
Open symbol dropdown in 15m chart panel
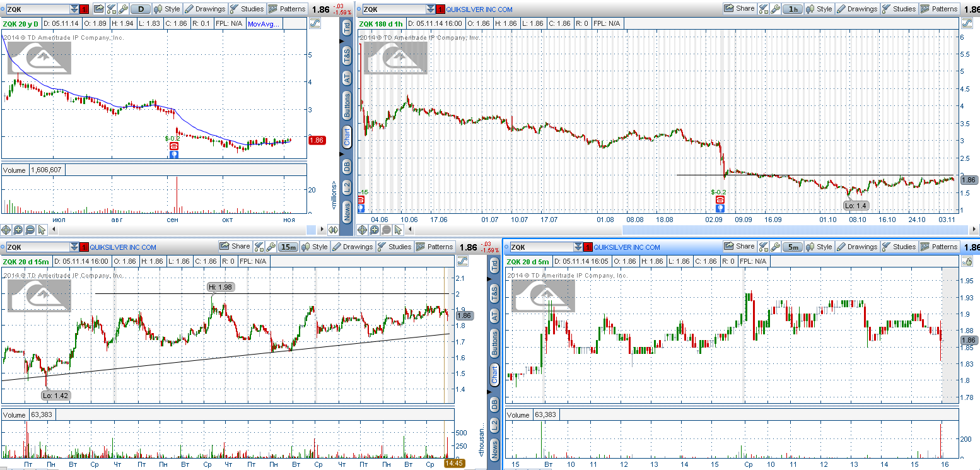click(x=74, y=247)
